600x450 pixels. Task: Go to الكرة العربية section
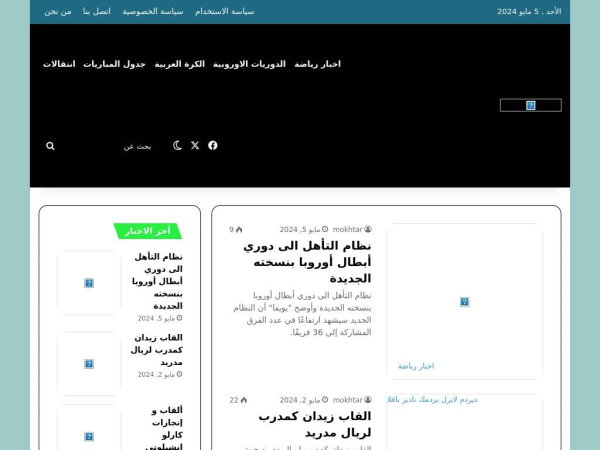(x=179, y=64)
